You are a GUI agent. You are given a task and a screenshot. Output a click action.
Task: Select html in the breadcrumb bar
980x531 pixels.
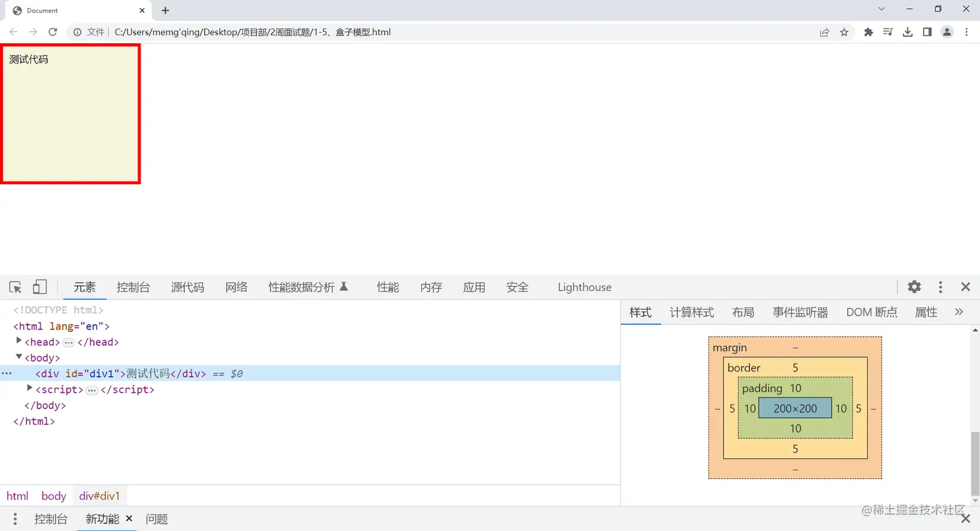(17, 496)
